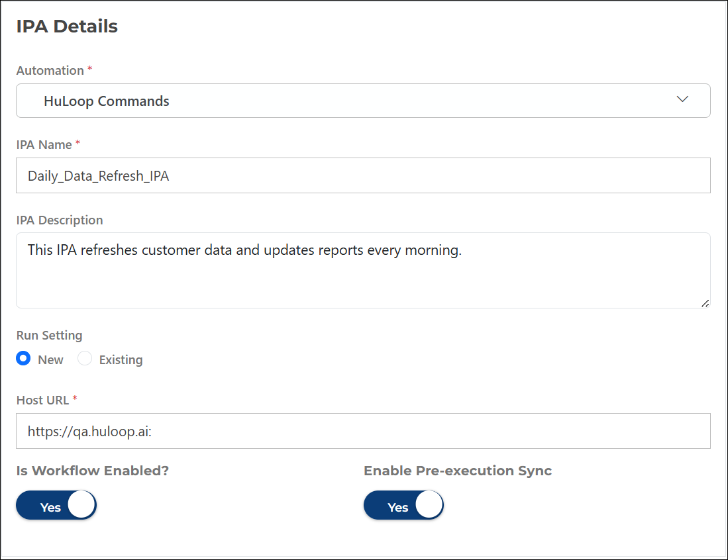
Task: Click the IPA Description label
Action: click(60, 220)
